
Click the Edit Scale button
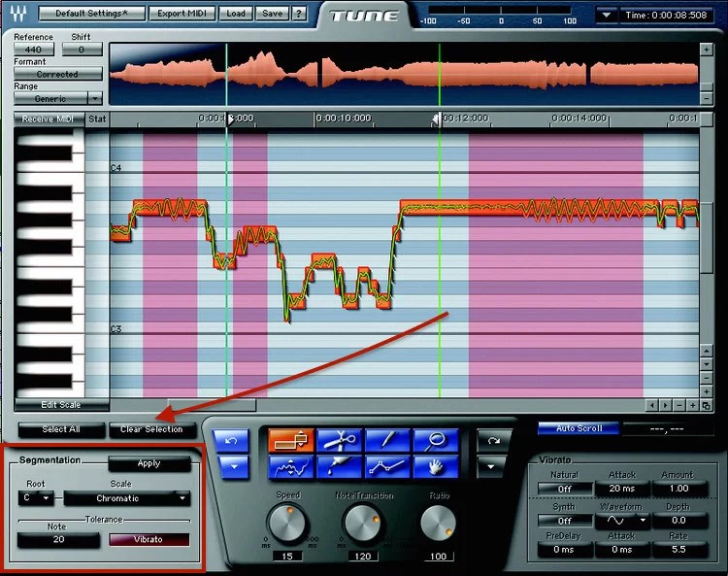(x=61, y=405)
